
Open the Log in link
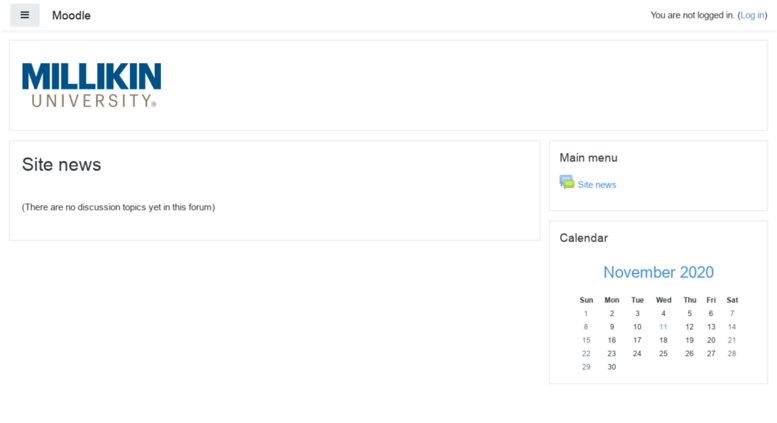pyautogui.click(x=752, y=15)
